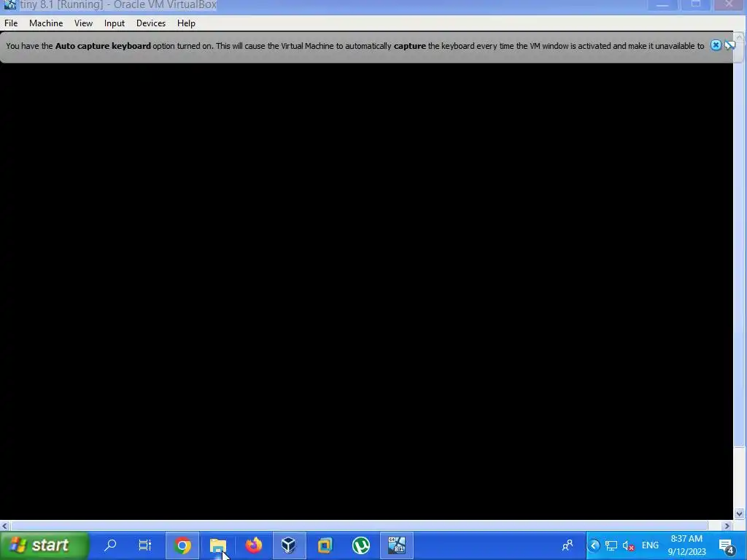
Task: Open the clock showing 8:37 AM
Action: [x=686, y=545]
